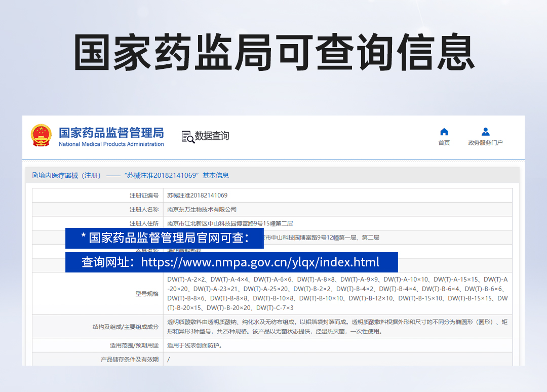
Task: Open the 政务服务门户 user portal icon
Action: point(486,132)
